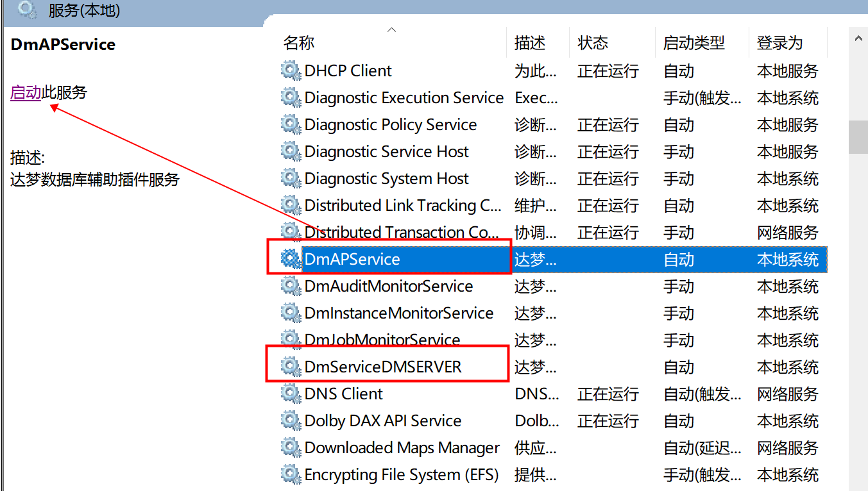This screenshot has width=868, height=491.
Task: Click the gear icon beside Dolby DAX API Service
Action: point(291,420)
